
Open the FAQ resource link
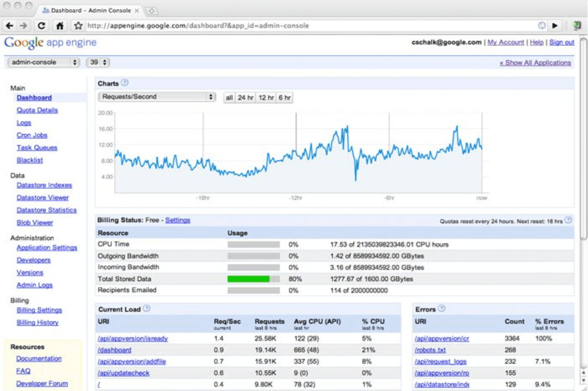(23, 371)
